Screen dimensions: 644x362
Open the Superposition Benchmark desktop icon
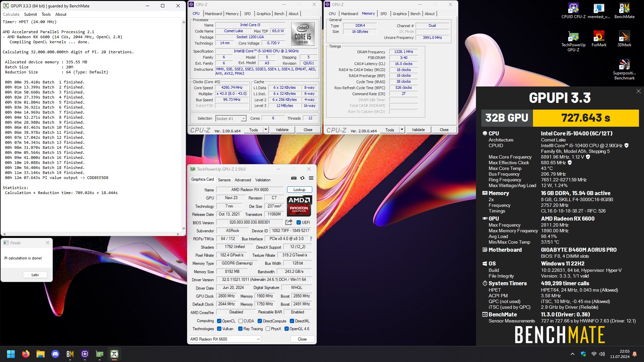[624, 69]
